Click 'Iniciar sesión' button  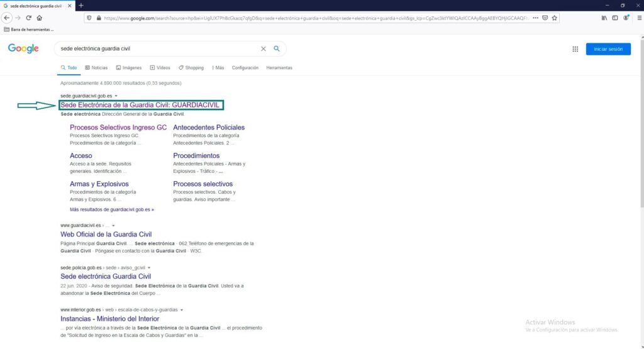pos(608,49)
